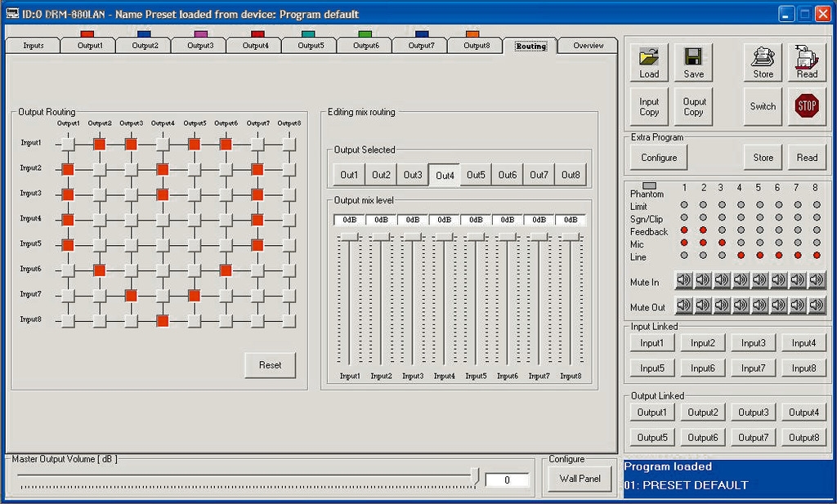The width and height of the screenshot is (837, 504).
Task: Toggle routing Input8 to Output4 node
Action: coord(163,320)
